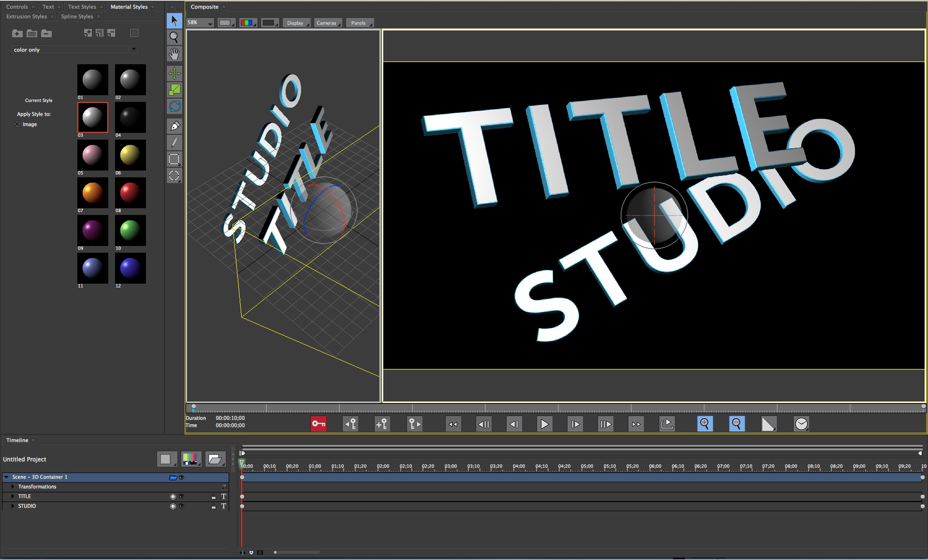Expand the Transformations tree item
Image resolution: width=928 pixels, height=560 pixels.
[13, 487]
